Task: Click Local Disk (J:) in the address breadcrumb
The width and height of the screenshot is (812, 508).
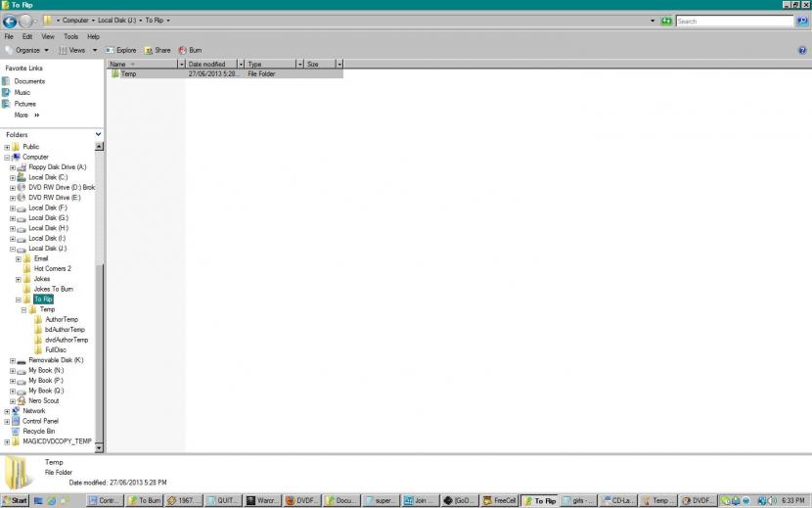Action: (x=116, y=21)
